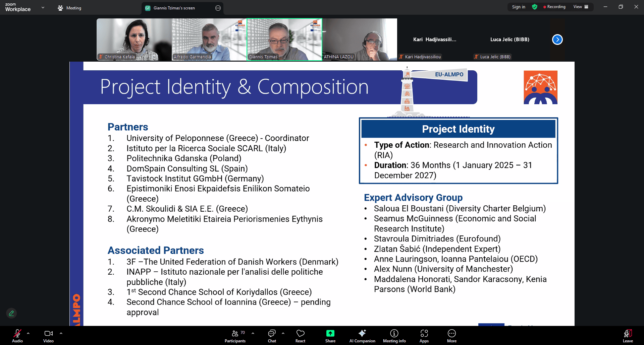Viewport: 644px width, 345px height.
Task: Toggle the camera with Video button
Action: [x=48, y=336]
